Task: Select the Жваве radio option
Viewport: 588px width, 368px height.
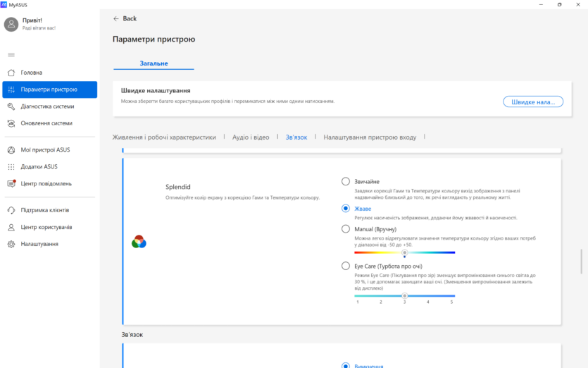Action: coord(345,209)
